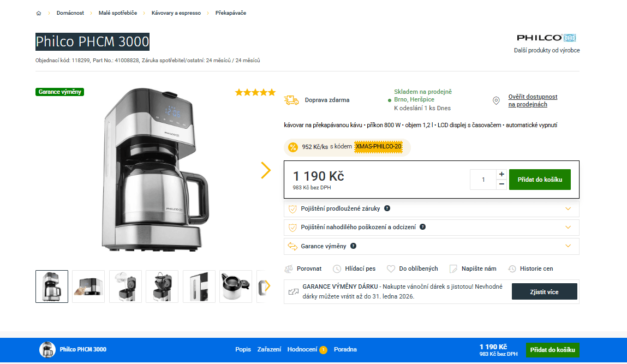Click the home icon in breadcrumbs
Screen dimensions: 627x364
(x=39, y=13)
